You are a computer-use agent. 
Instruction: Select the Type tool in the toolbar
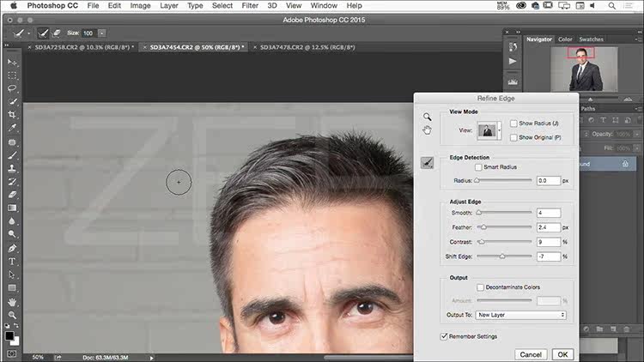click(x=12, y=261)
